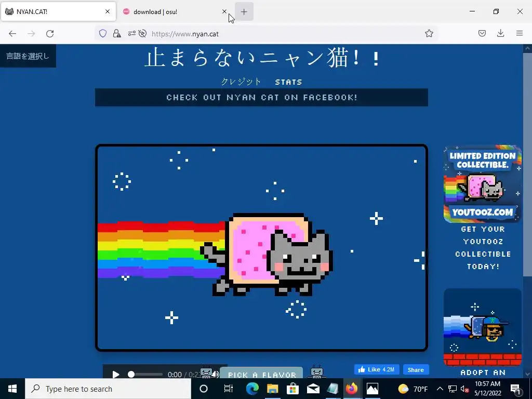Open the Firefox downloads panel
532x399 pixels.
coord(500,33)
